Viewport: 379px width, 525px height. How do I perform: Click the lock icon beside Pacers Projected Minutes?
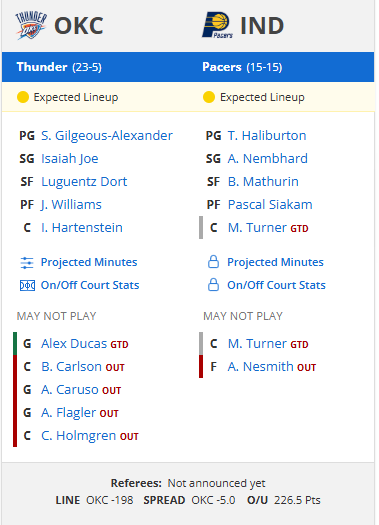tap(213, 262)
